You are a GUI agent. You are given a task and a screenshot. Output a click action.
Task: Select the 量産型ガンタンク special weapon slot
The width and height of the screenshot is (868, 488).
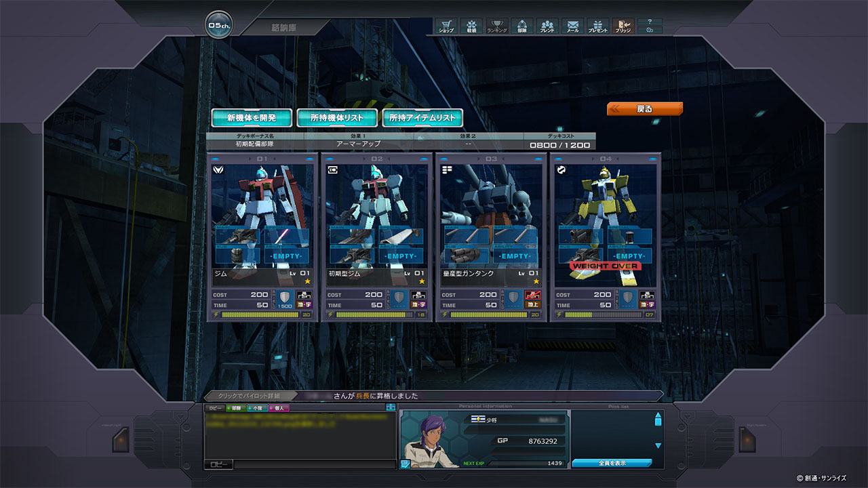tap(515, 236)
